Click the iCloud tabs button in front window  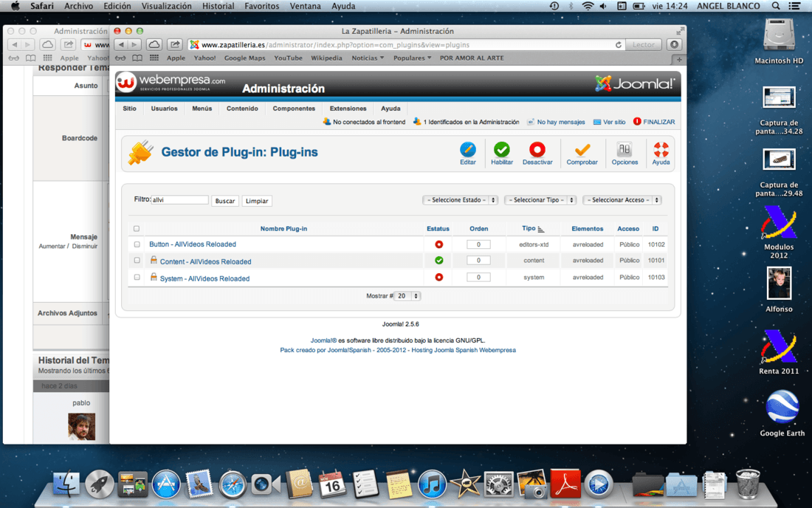coord(154,44)
